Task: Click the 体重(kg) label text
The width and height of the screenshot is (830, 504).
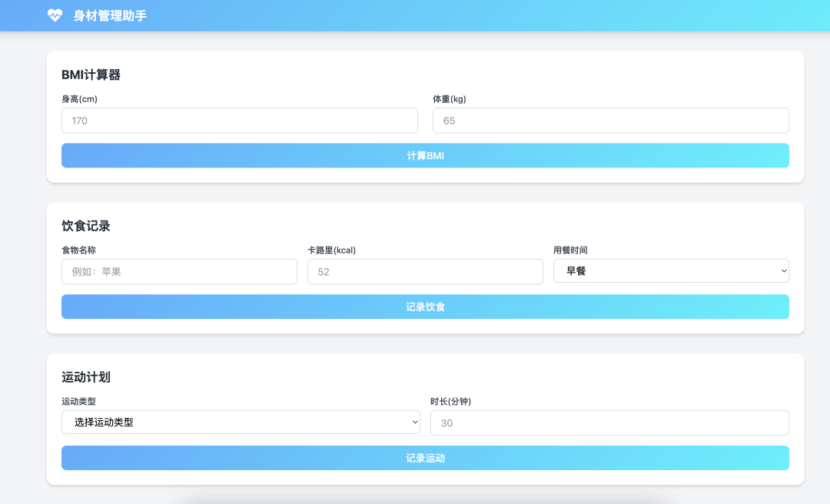Action: pyautogui.click(x=450, y=99)
